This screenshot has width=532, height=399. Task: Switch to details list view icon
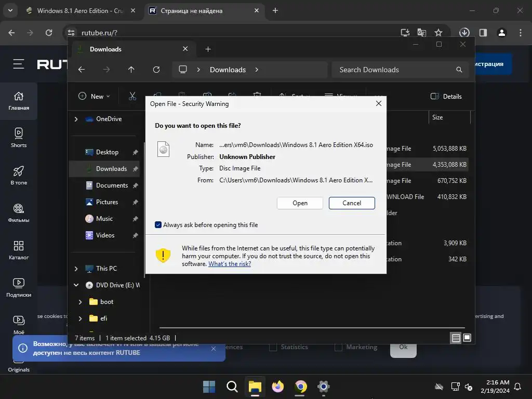456,338
